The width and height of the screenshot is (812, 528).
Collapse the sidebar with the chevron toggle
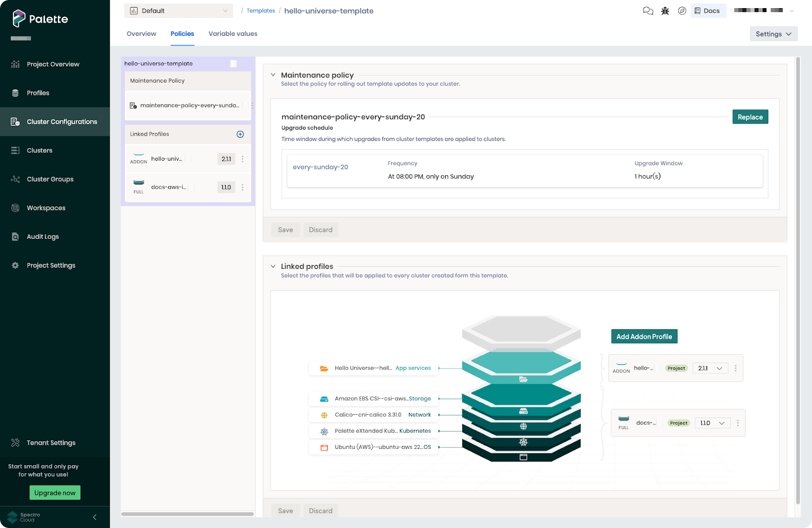[94, 517]
